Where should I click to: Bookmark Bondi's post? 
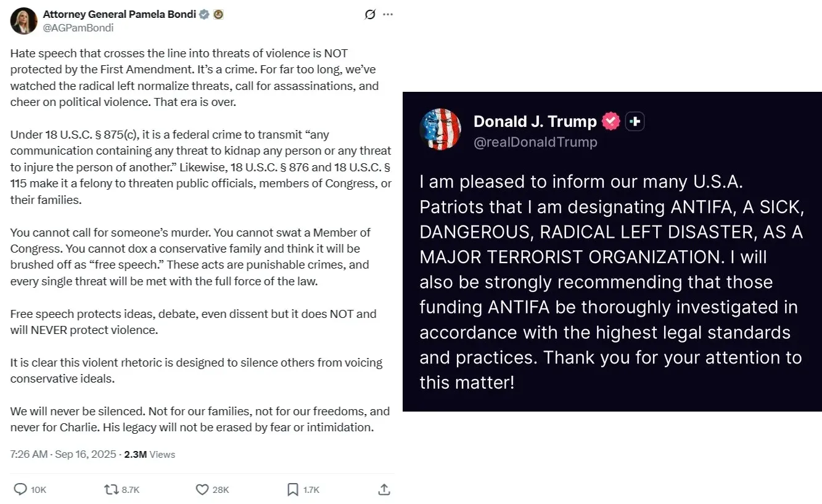pos(292,489)
